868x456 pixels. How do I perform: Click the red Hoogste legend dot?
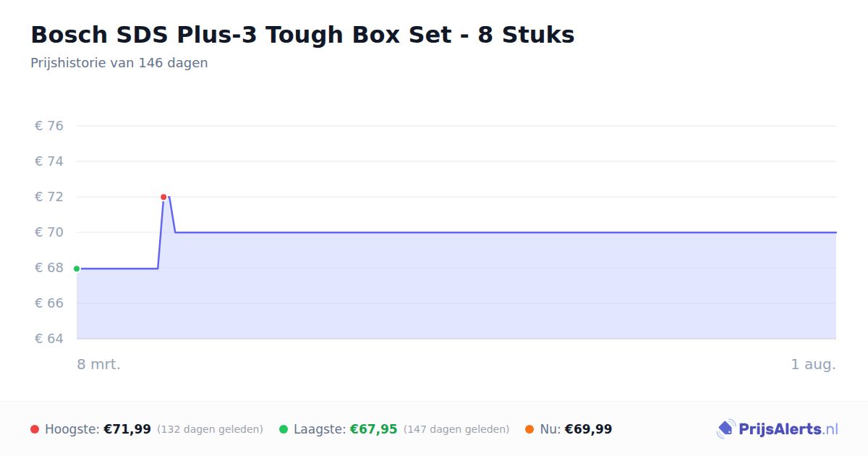click(x=35, y=429)
